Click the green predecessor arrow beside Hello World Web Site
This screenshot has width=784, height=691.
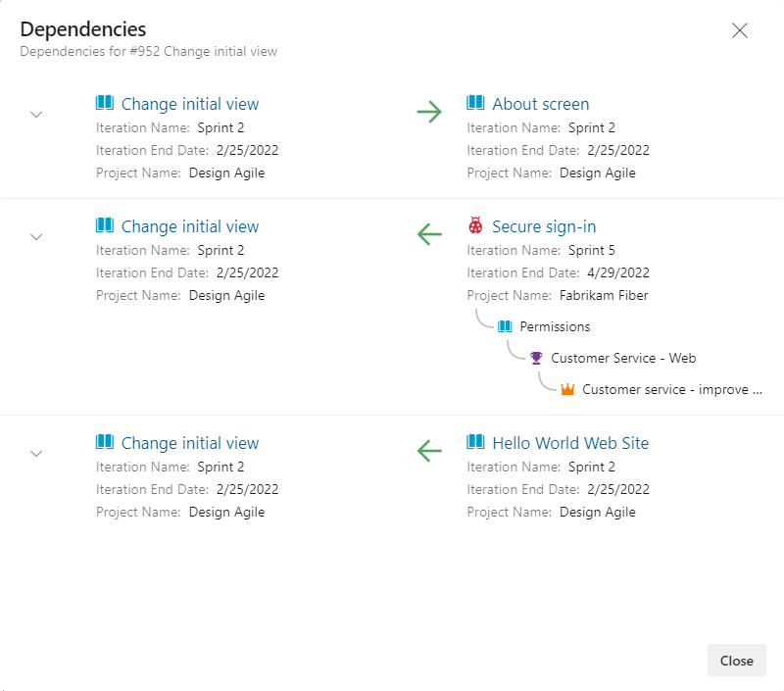click(x=429, y=451)
